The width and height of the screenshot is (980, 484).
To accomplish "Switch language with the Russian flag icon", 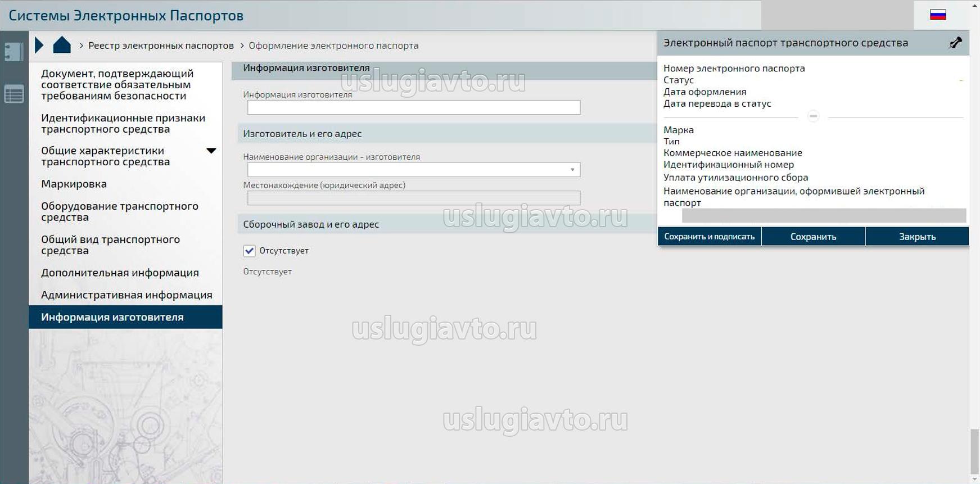I will pos(938,15).
